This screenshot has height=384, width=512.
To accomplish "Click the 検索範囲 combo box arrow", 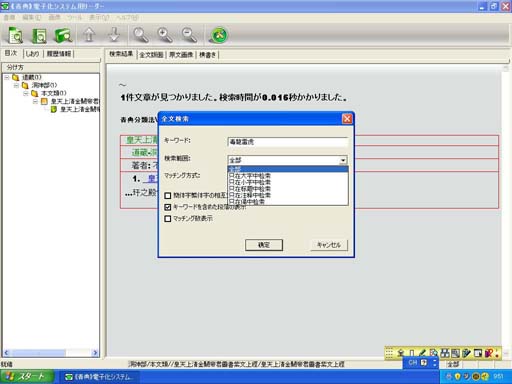I will point(343,160).
